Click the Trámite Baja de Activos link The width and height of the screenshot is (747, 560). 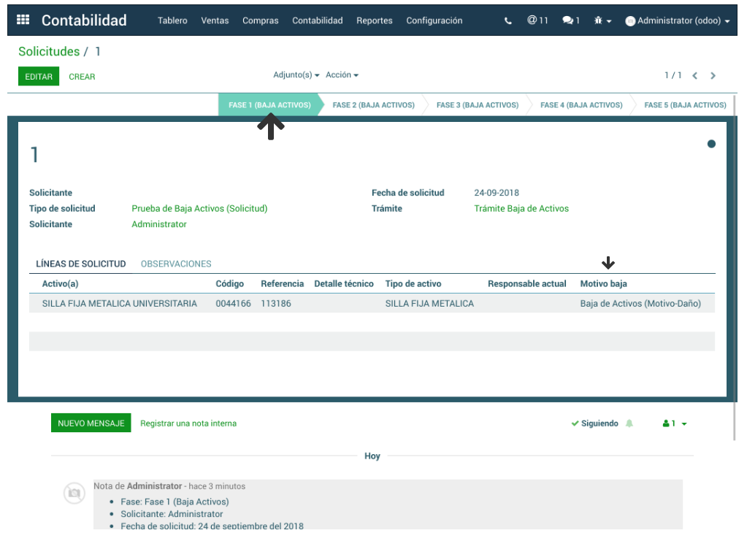click(521, 209)
